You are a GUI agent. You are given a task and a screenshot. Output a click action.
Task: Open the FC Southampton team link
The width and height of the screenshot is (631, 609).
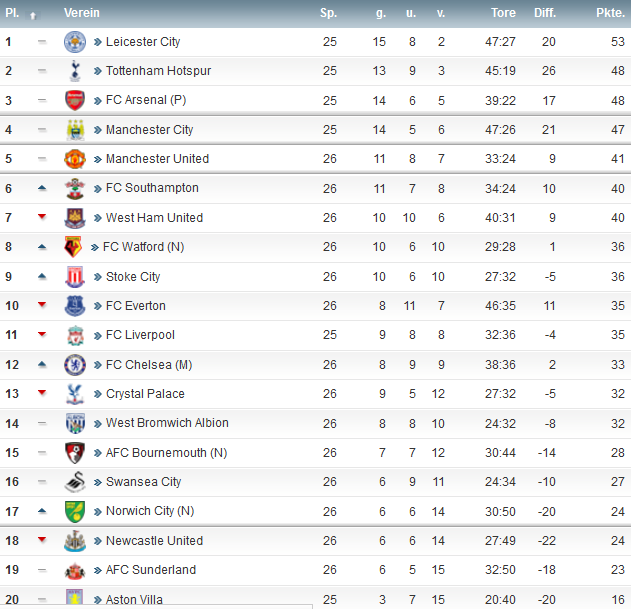[152, 188]
